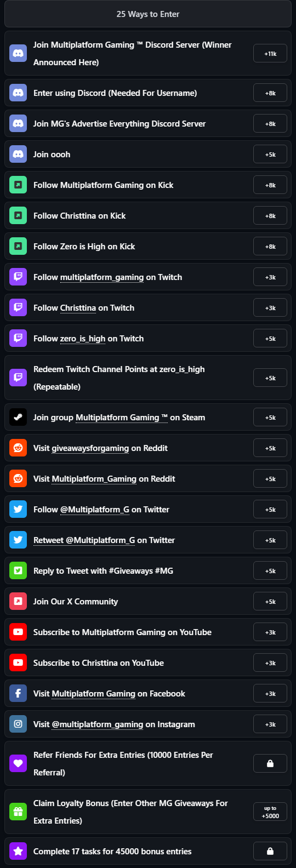Click +11k button for Discord Server entry
296x868 pixels.
(x=270, y=54)
